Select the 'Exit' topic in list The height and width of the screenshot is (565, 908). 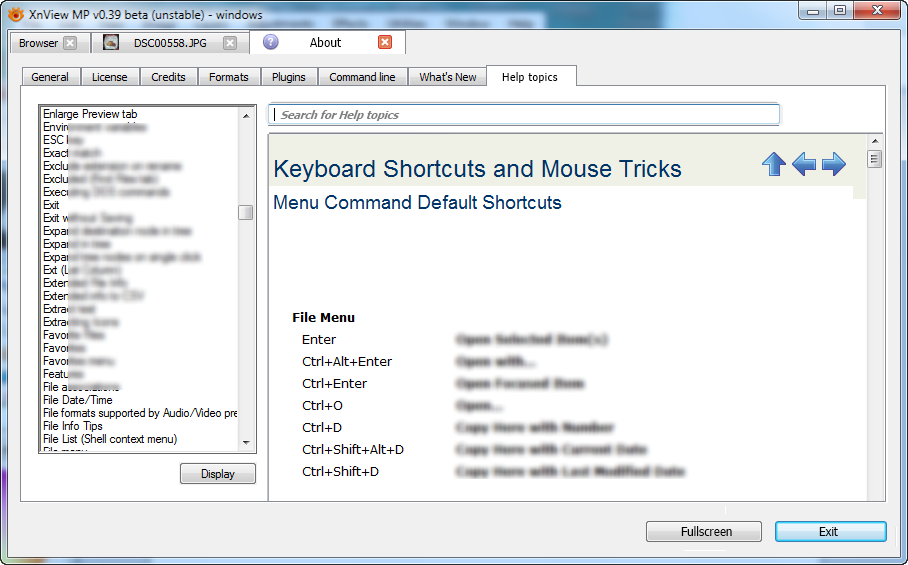point(51,205)
